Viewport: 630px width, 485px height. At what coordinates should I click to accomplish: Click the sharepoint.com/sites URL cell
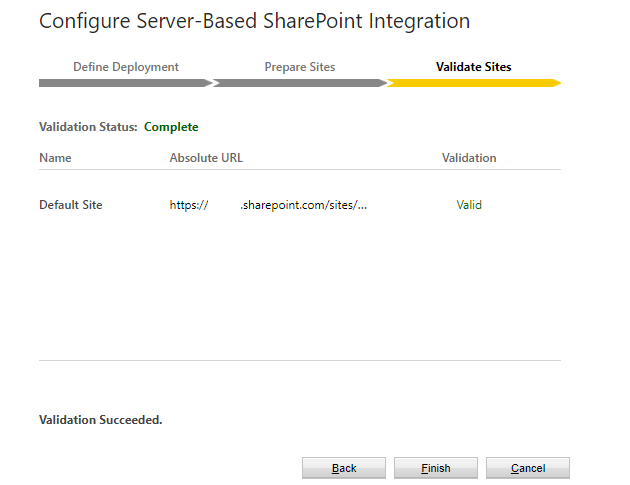(x=268, y=205)
